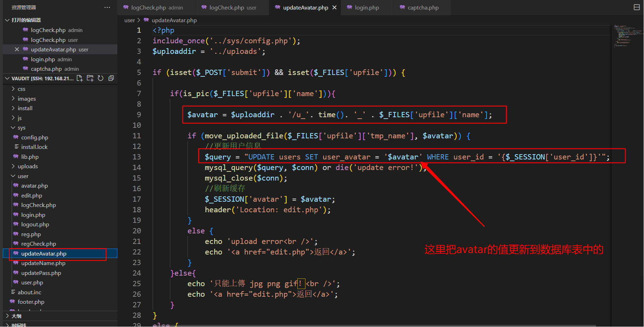Click line number 13 in the gutter
Screen dimensions: 644x327
pyautogui.click(x=137, y=157)
